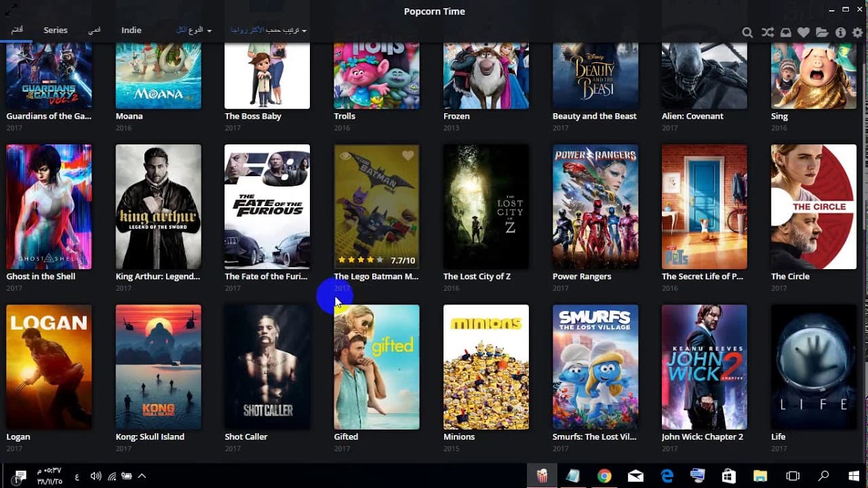Click the shuffle random movie icon
Image resolution: width=868 pixels, height=488 pixels.
coord(767,33)
